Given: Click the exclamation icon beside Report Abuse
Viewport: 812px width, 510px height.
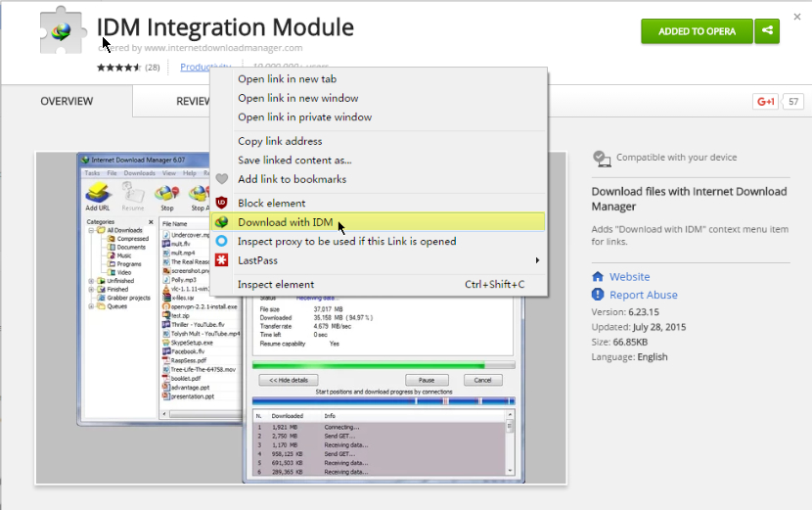Looking at the screenshot, I should [x=598, y=295].
